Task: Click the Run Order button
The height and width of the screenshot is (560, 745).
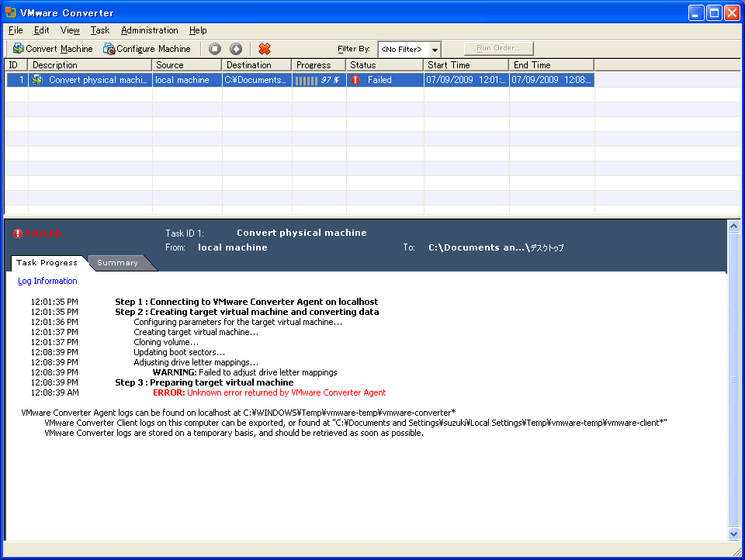Action: [498, 48]
